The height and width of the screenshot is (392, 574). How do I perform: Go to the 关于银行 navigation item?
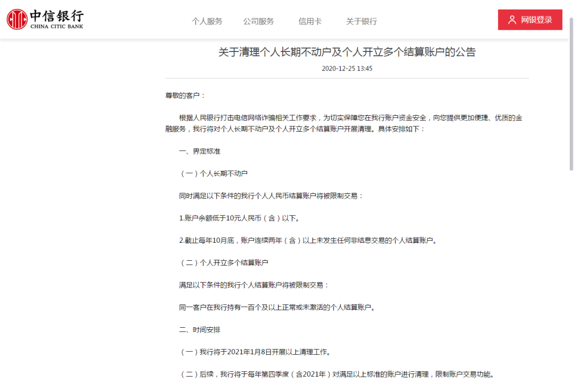tap(361, 21)
